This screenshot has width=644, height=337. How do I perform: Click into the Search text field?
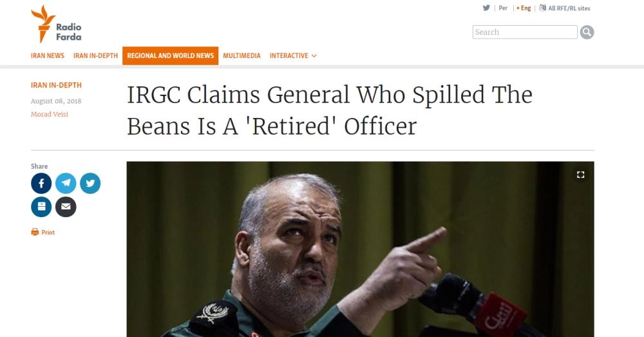click(x=524, y=32)
